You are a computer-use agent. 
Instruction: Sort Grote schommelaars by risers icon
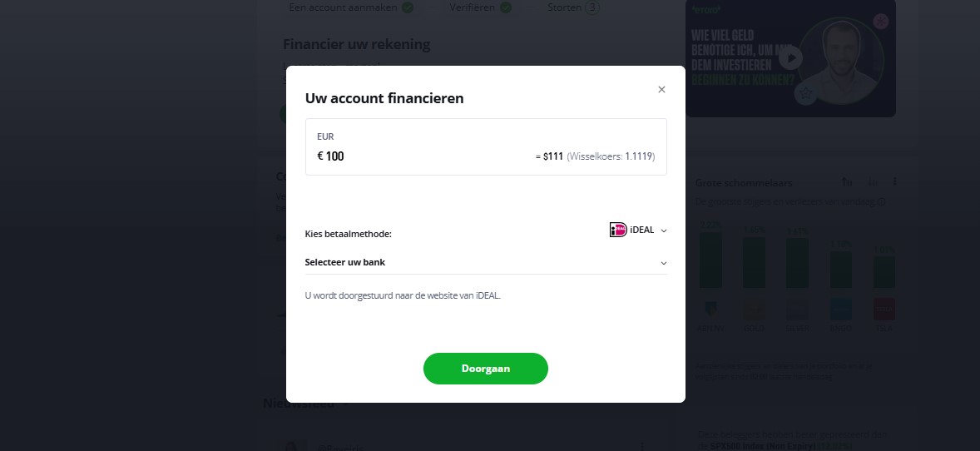[847, 182]
